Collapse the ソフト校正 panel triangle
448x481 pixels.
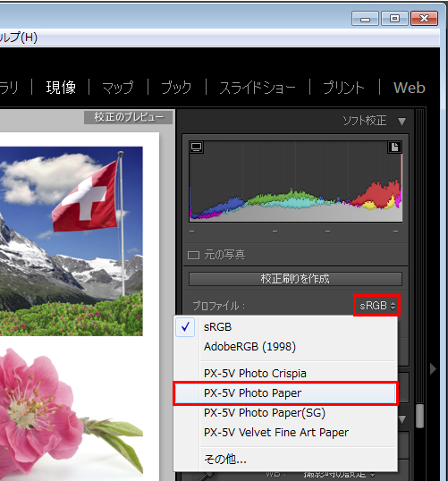point(402,122)
